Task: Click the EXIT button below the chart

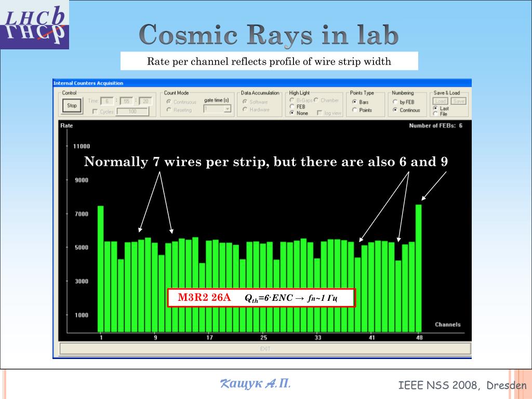Action: [x=265, y=349]
